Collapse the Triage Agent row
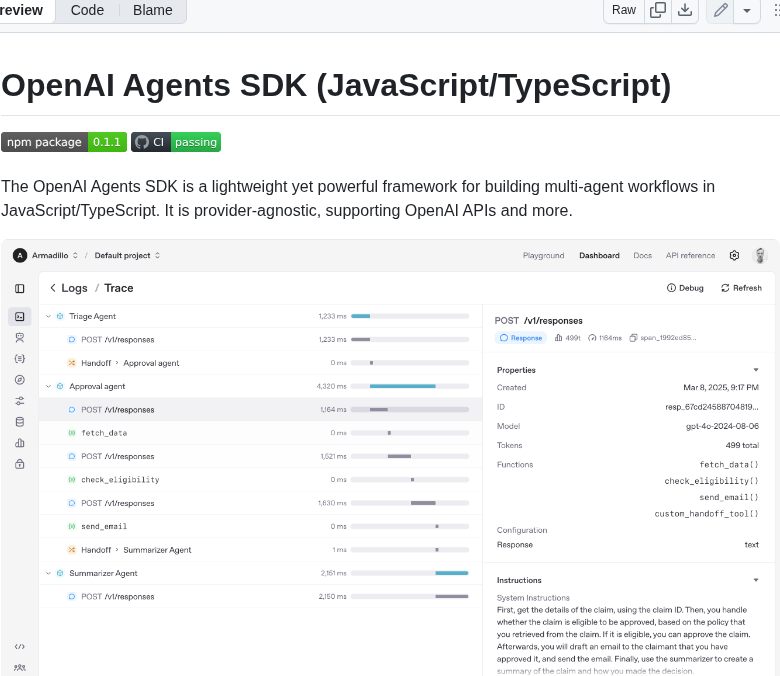This screenshot has width=780, height=676. (x=48, y=316)
